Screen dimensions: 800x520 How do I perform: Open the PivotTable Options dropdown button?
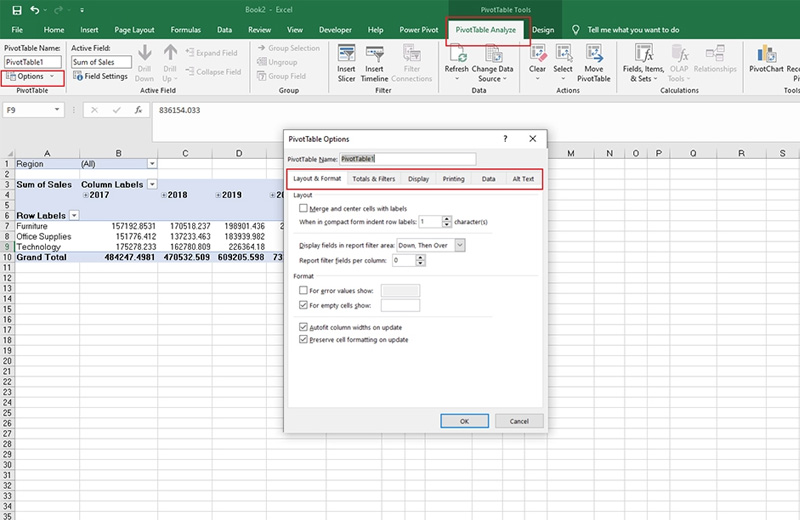point(31,77)
